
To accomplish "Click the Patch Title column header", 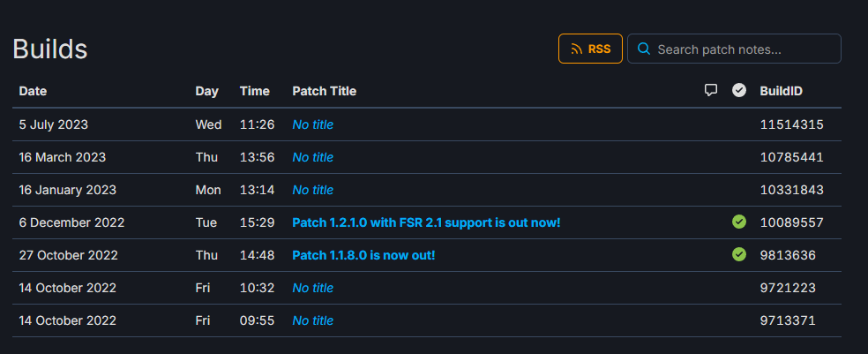I will pos(325,91).
